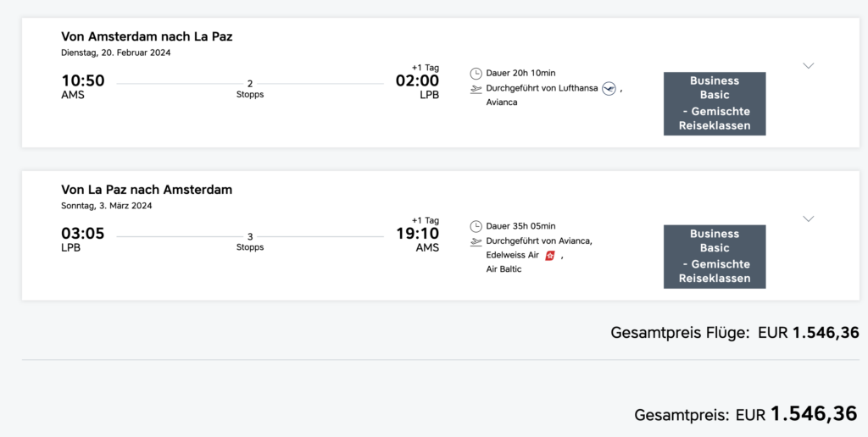The width and height of the screenshot is (868, 437).
Task: Click the 19:10 AMS arrival time
Action: (417, 234)
